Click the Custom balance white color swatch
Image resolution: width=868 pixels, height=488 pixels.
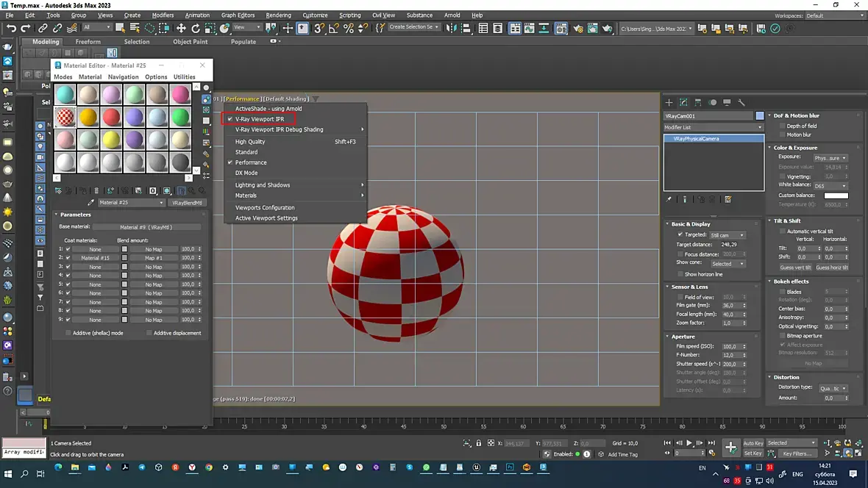836,195
